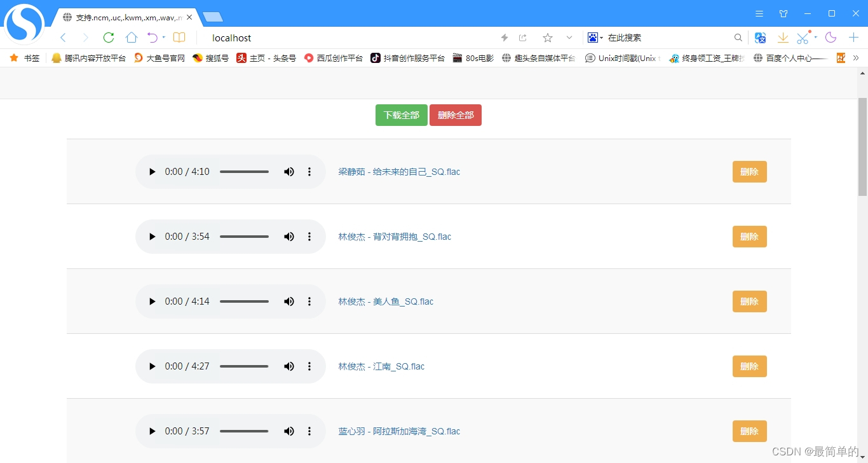The width and height of the screenshot is (868, 463).
Task: Open the download manager icon
Action: [783, 38]
